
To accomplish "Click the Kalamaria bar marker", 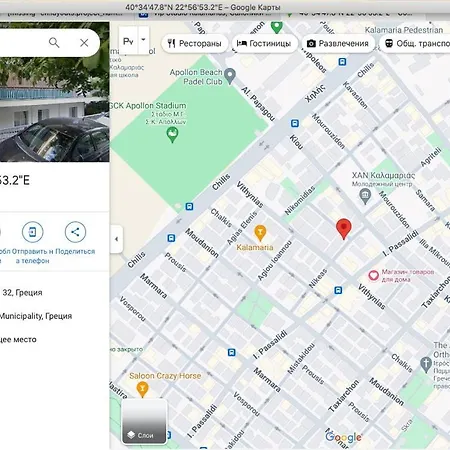I will [260, 233].
